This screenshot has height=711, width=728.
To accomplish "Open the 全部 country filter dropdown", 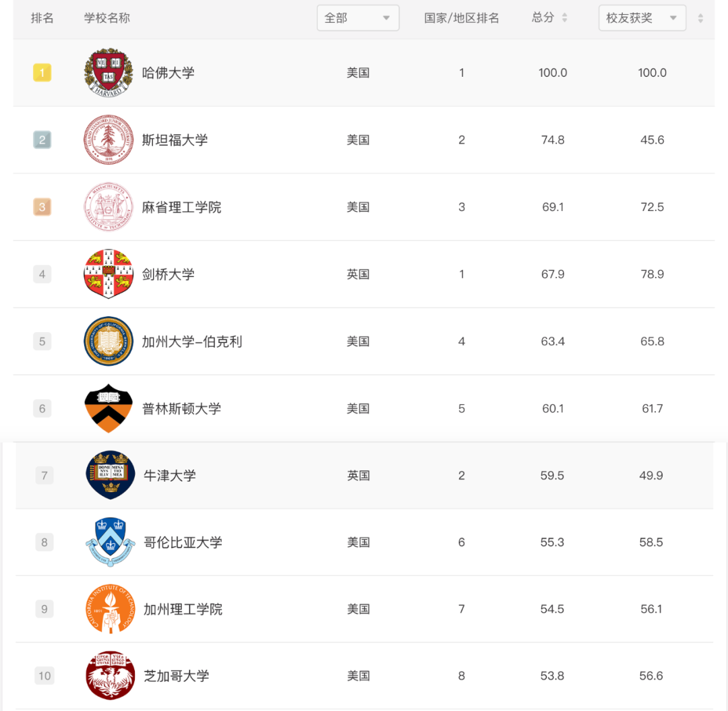I will [358, 18].
